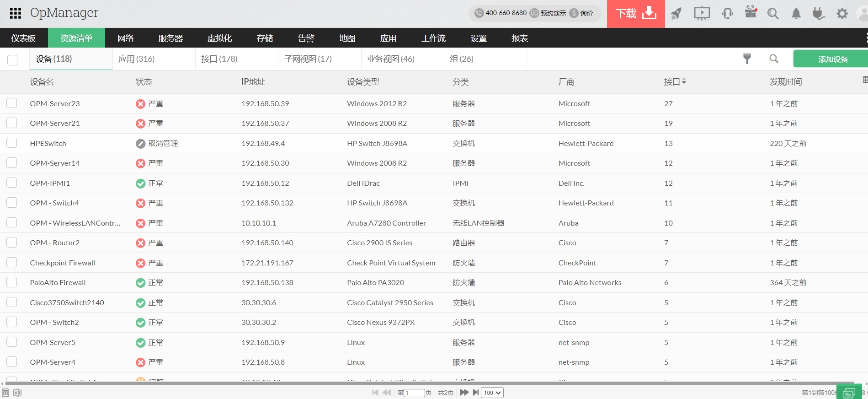The width and height of the screenshot is (868, 399).
Task: Click the rocket quick-start icon
Action: (x=676, y=14)
